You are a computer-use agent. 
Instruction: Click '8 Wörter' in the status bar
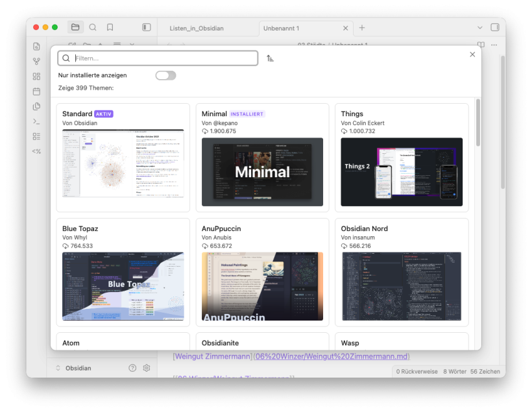455,372
